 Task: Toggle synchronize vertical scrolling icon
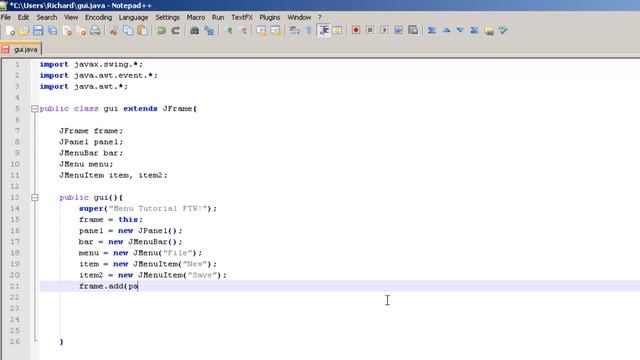(261, 31)
